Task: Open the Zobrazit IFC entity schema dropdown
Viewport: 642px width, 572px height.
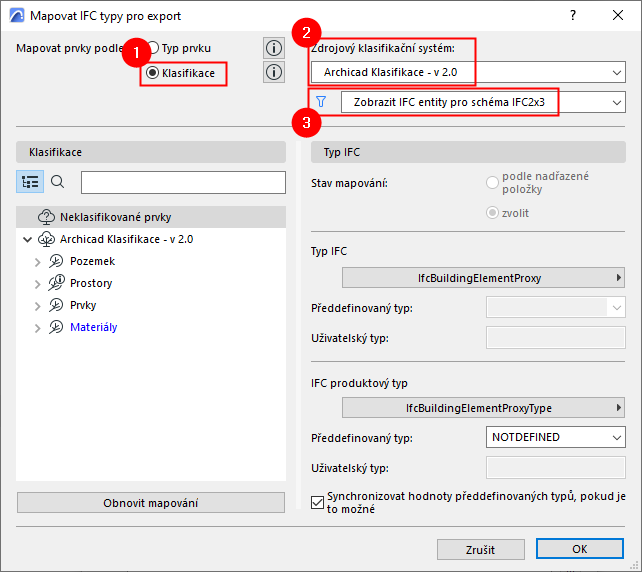Action: tap(483, 102)
